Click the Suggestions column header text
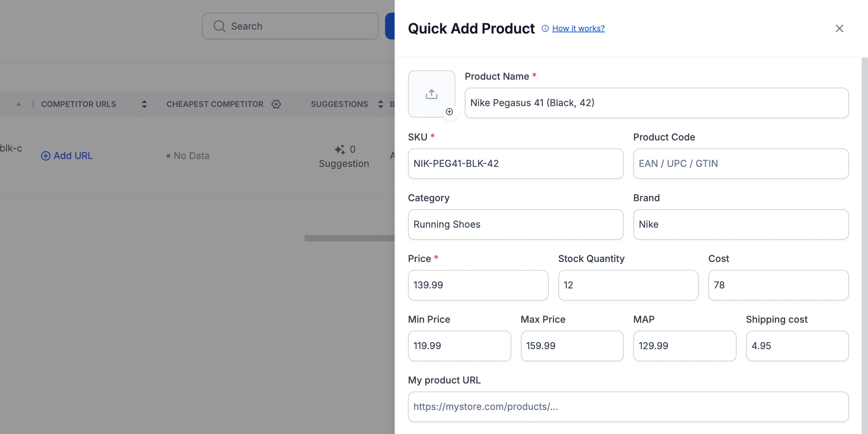Screen dimensions: 868x434 (x=339, y=104)
